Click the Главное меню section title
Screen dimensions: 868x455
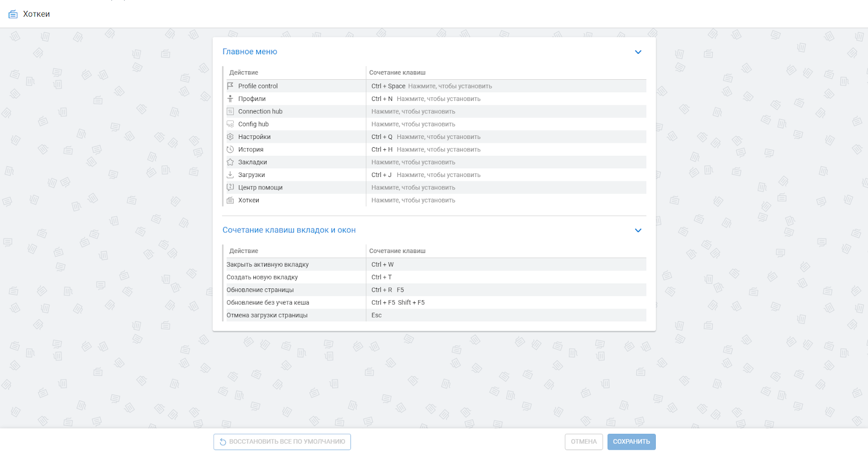point(250,52)
